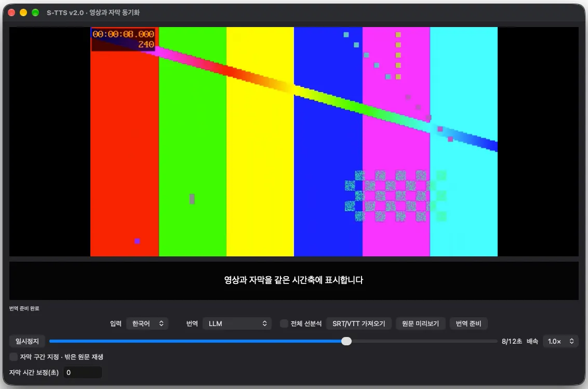Click the 원문 미리보기 button

point(420,323)
